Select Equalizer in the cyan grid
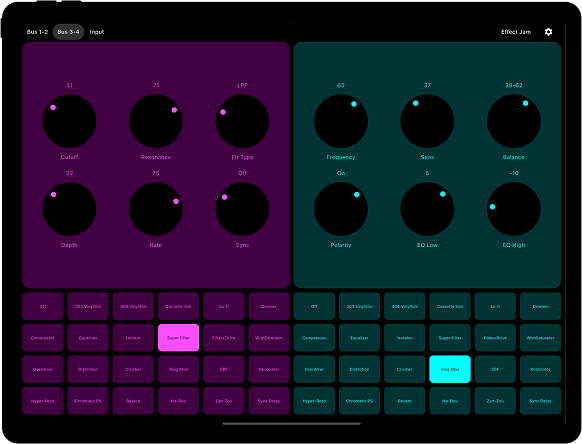The width and height of the screenshot is (582, 444). 360,338
